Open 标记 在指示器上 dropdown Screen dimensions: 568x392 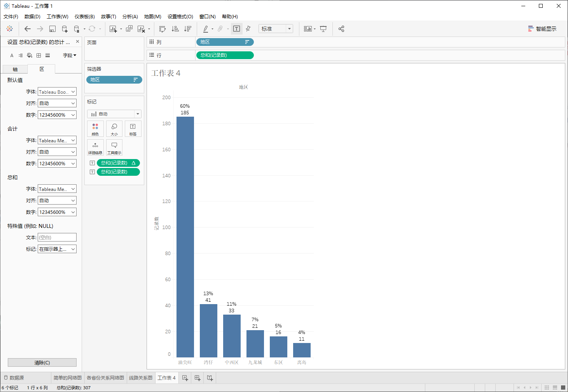(57, 249)
